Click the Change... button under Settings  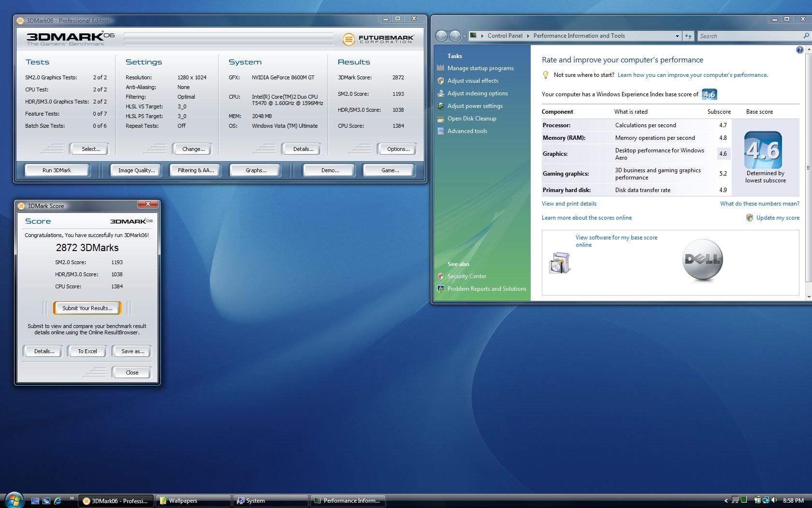[x=193, y=149]
